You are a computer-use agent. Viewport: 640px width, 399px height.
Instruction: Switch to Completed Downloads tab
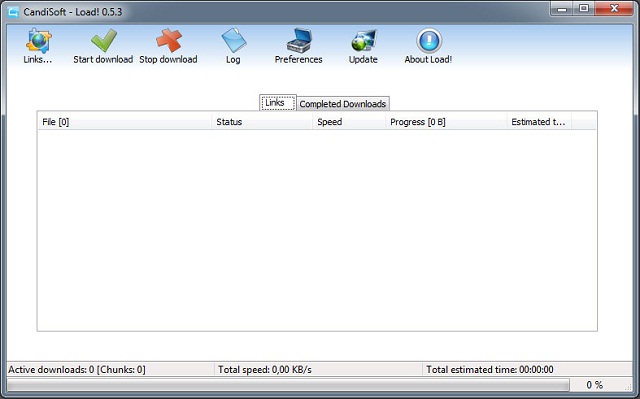pos(343,104)
